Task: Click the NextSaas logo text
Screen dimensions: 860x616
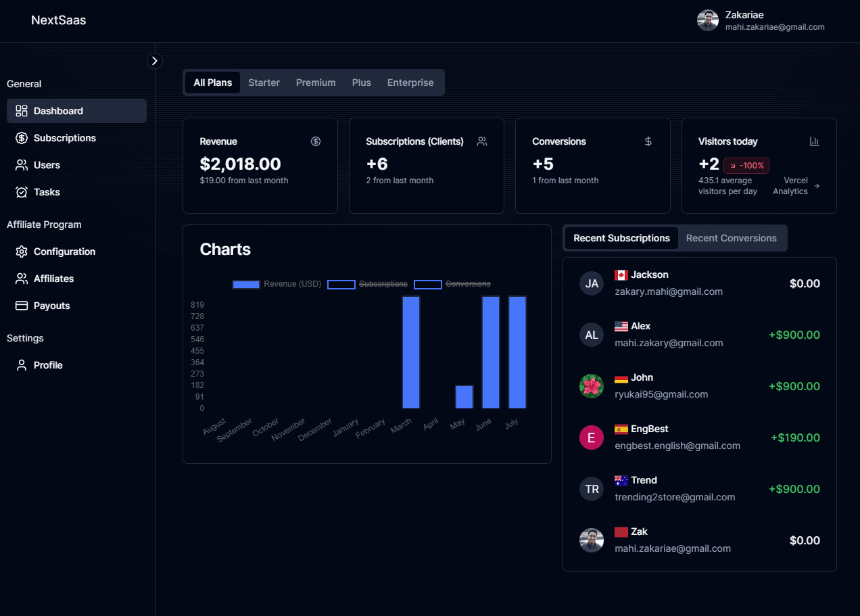Action: (59, 20)
